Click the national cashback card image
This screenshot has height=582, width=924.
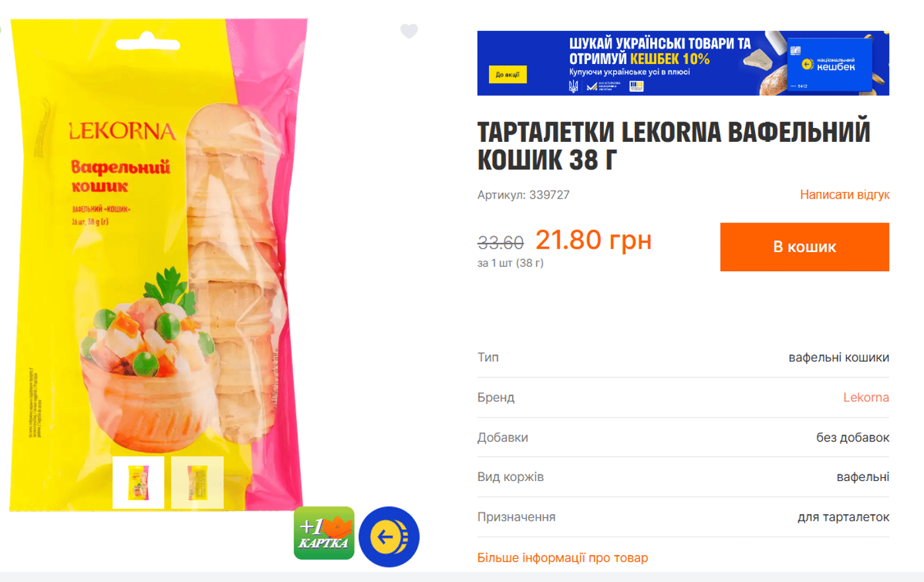(x=830, y=64)
